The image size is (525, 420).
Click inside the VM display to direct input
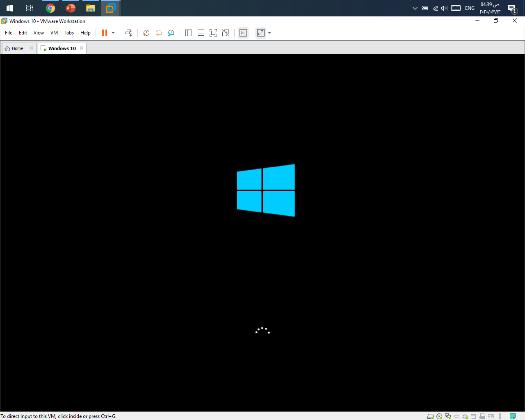click(x=262, y=233)
